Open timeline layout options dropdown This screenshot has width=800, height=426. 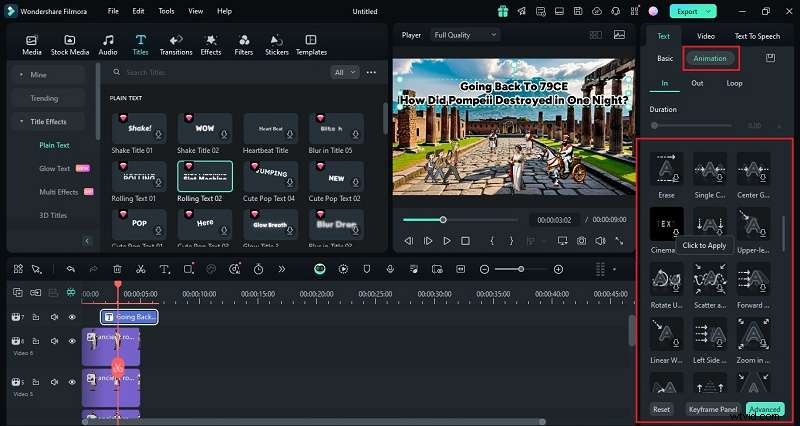click(x=614, y=269)
